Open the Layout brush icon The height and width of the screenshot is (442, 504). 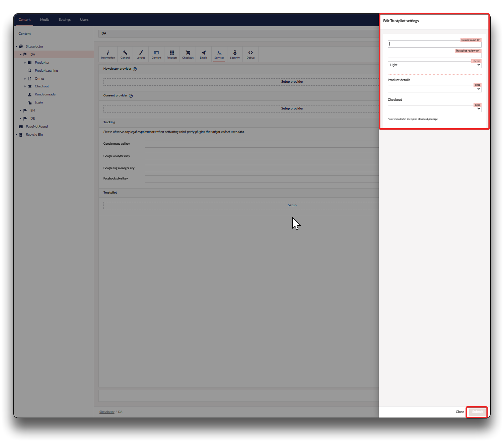(x=141, y=53)
